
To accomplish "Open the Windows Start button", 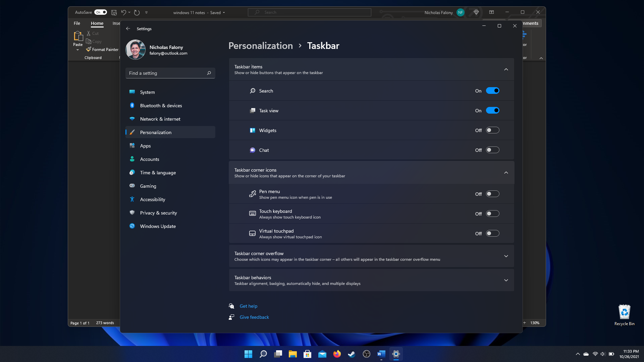I will click(248, 354).
